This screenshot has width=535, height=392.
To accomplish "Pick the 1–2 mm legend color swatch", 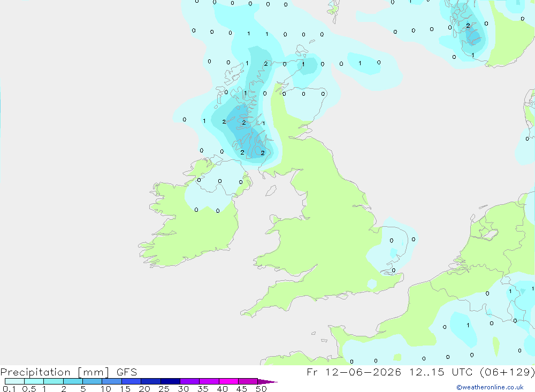I will 53,381.
